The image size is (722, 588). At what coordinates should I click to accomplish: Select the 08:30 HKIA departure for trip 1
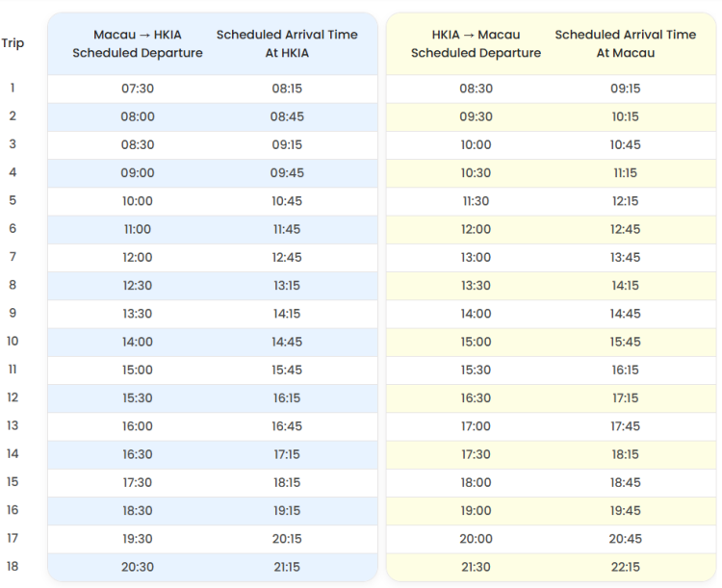[476, 89]
